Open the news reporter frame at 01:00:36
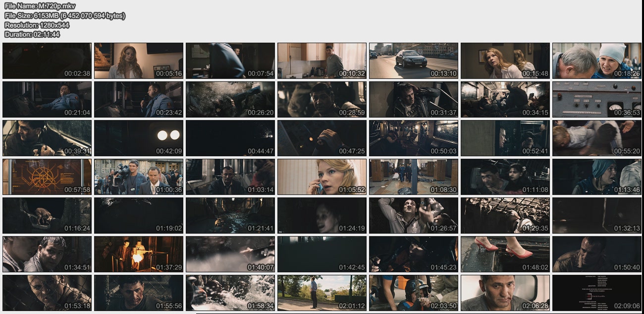 click(x=139, y=177)
